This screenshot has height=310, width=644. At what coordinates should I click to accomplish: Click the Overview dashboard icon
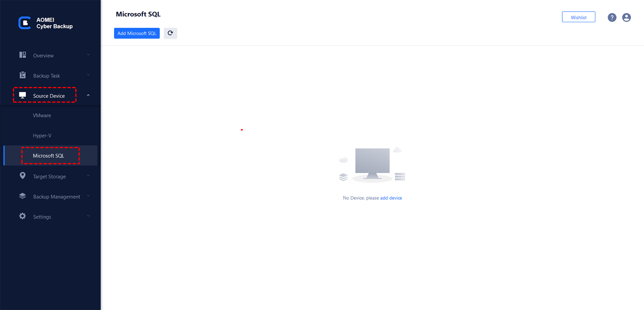tap(23, 55)
